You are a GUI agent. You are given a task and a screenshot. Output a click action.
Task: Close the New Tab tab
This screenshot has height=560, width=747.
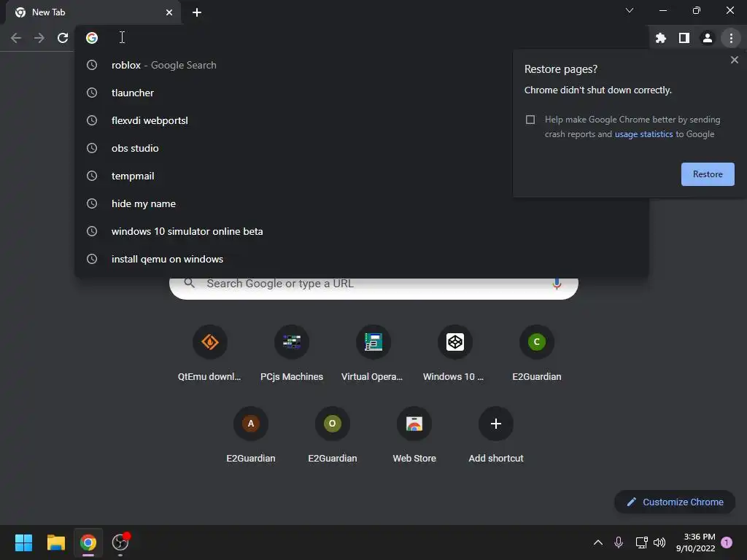click(169, 12)
